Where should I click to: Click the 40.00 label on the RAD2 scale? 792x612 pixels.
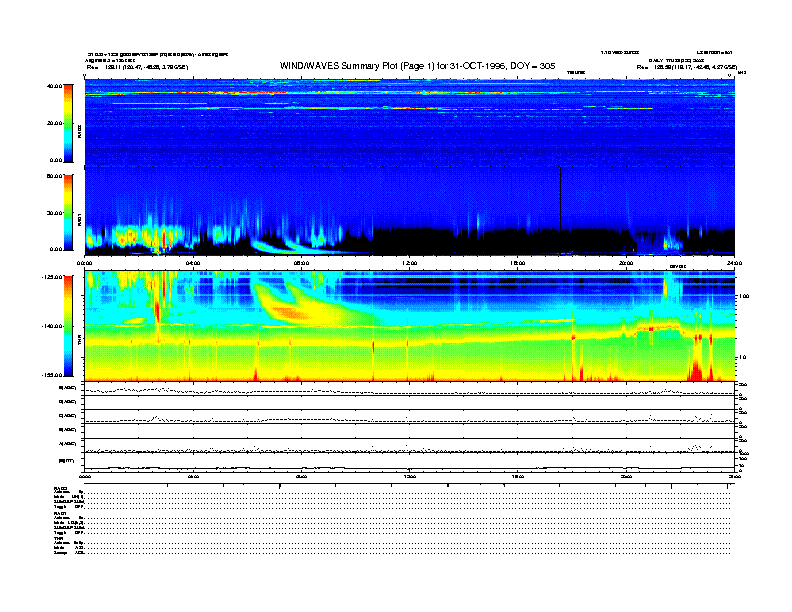(54, 86)
